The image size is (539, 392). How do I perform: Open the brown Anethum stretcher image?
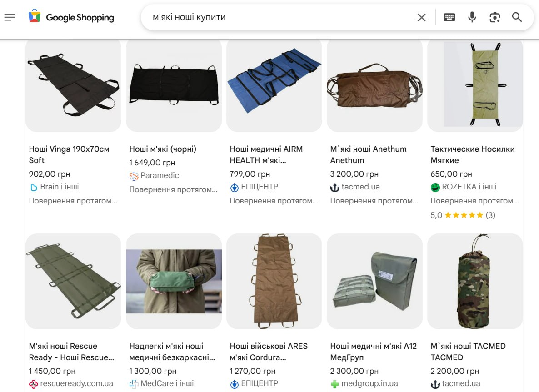pyautogui.click(x=374, y=85)
